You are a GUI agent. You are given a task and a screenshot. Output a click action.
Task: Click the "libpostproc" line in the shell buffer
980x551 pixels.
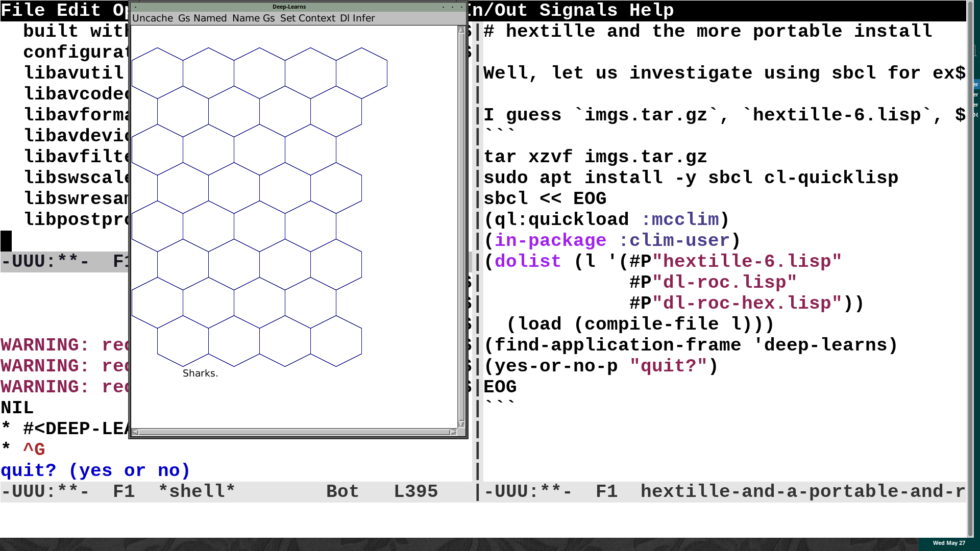pos(76,219)
